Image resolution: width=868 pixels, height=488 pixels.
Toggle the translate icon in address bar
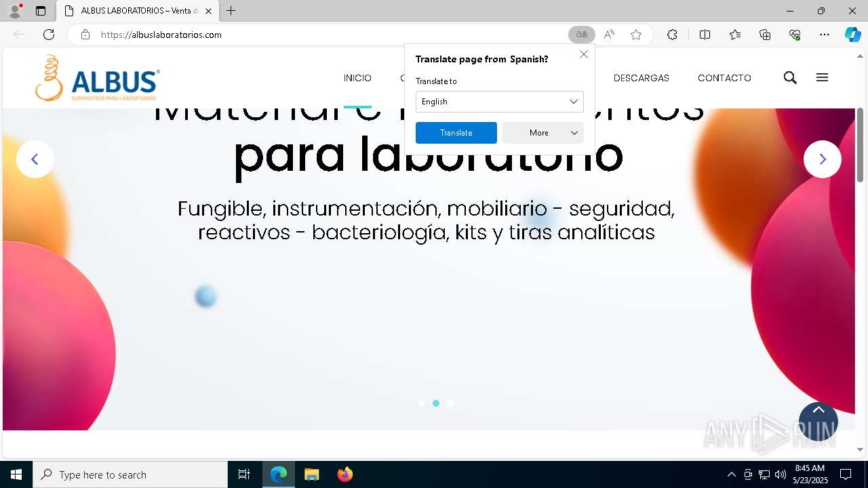tap(581, 35)
